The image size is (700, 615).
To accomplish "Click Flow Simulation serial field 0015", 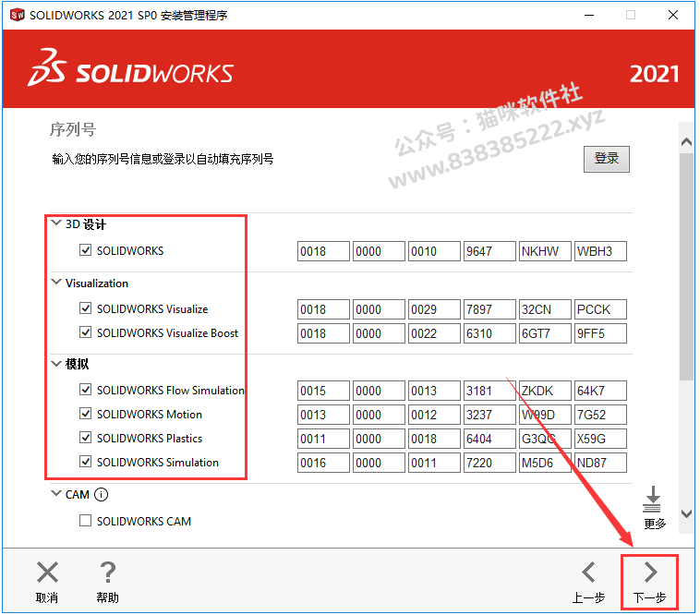I will pos(324,391).
